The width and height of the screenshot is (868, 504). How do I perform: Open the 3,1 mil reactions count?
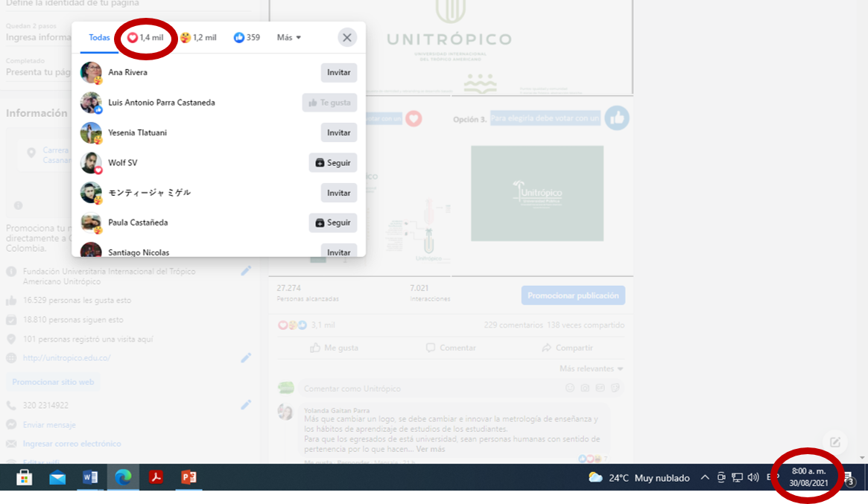pos(323,325)
